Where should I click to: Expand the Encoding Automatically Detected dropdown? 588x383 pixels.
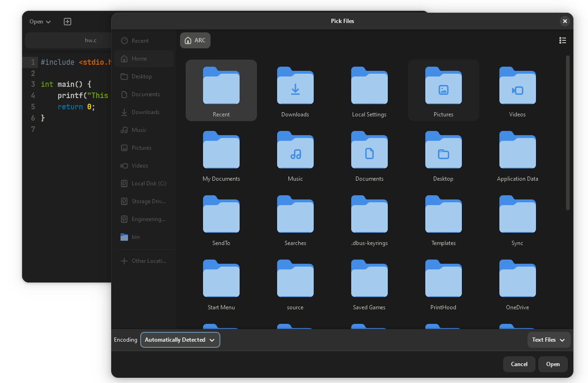[x=180, y=340]
